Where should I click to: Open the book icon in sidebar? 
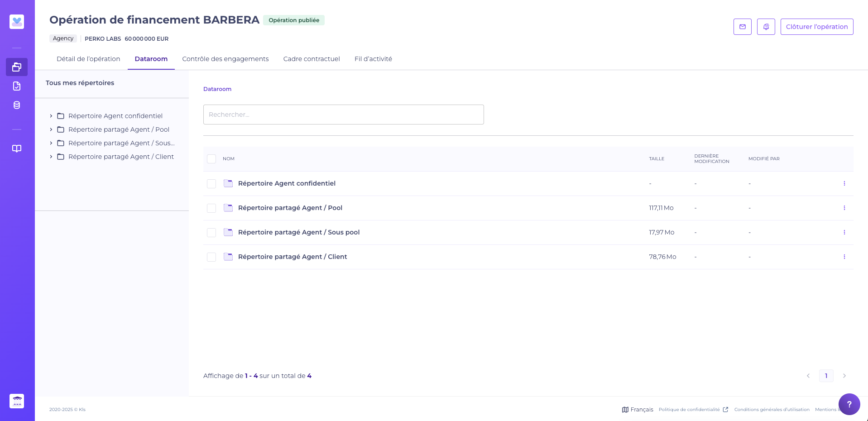pyautogui.click(x=17, y=148)
